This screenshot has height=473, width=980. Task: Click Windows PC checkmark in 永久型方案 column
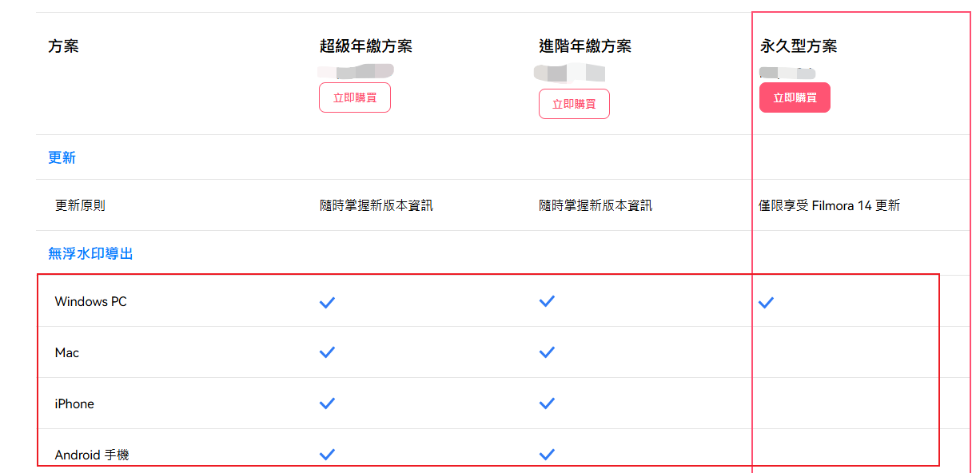pos(766,303)
